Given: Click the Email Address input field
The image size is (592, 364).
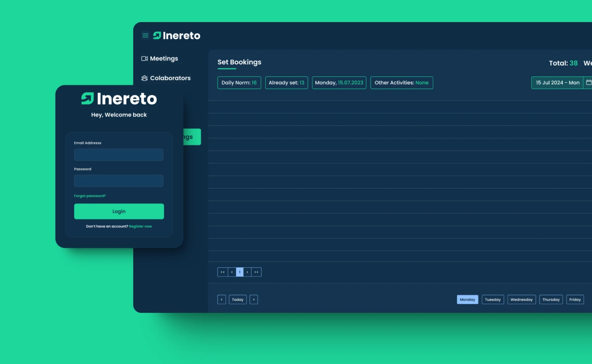Looking at the screenshot, I should click(x=118, y=155).
